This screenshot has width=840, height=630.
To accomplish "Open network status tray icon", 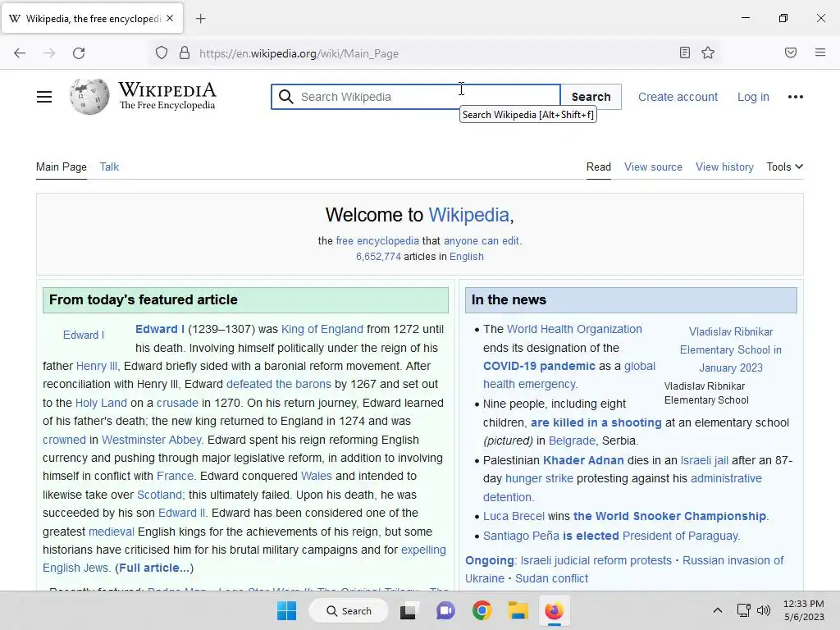I will tap(743, 610).
